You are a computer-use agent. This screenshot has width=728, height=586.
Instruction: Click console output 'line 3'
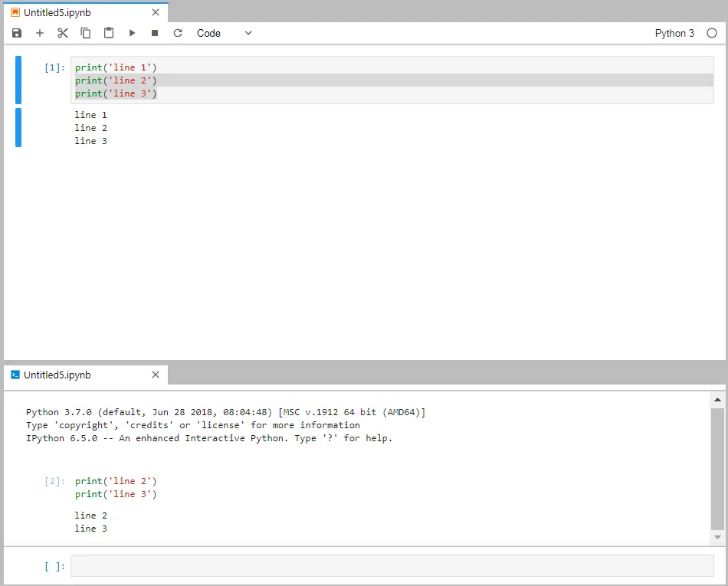click(x=91, y=529)
